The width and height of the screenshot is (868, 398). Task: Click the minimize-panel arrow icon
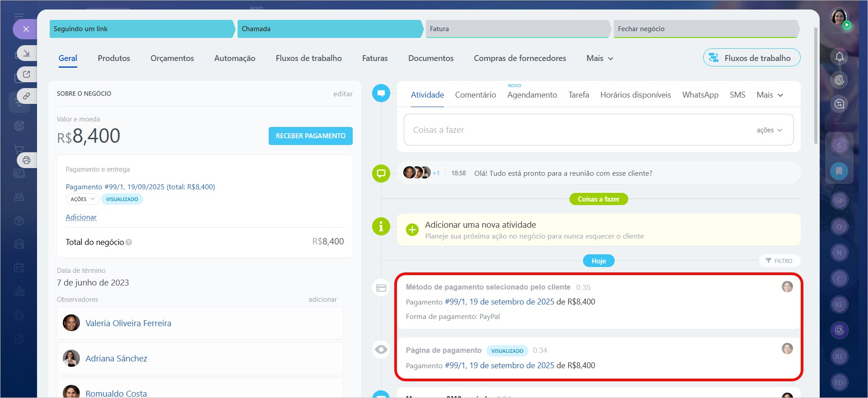(27, 53)
